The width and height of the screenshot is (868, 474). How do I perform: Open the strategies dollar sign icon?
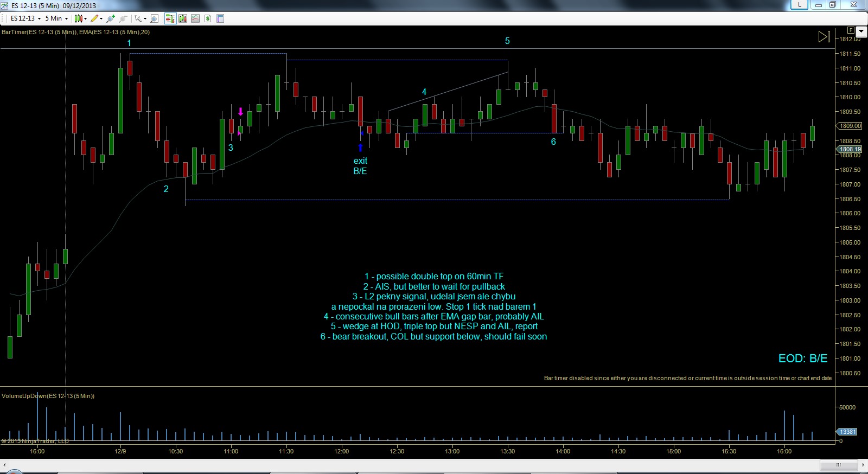click(x=208, y=18)
